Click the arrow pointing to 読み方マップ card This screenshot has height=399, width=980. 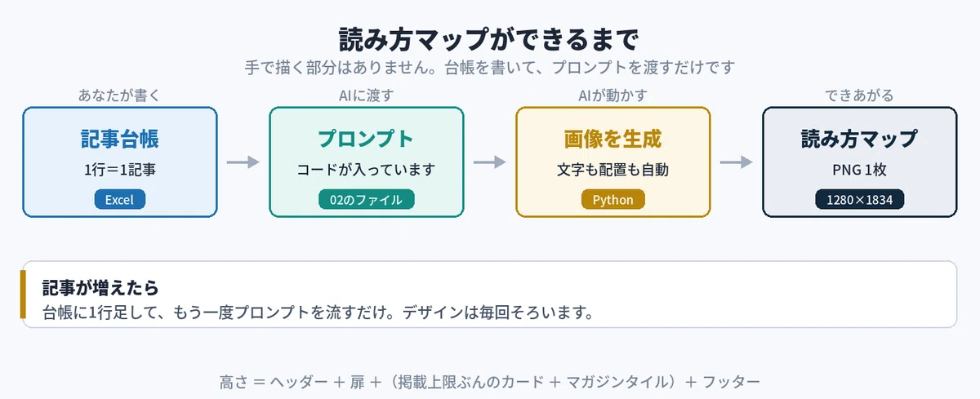pos(736,162)
